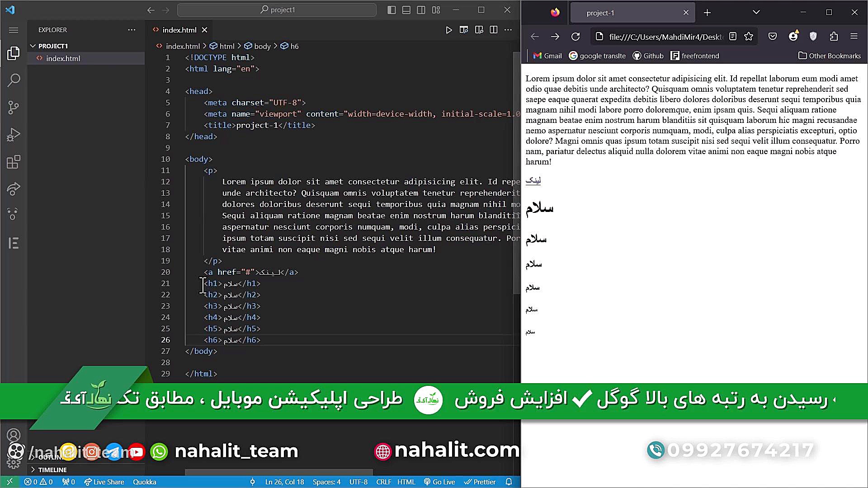Open the Extensions view
The width and height of the screenshot is (868, 488).
coord(14,162)
